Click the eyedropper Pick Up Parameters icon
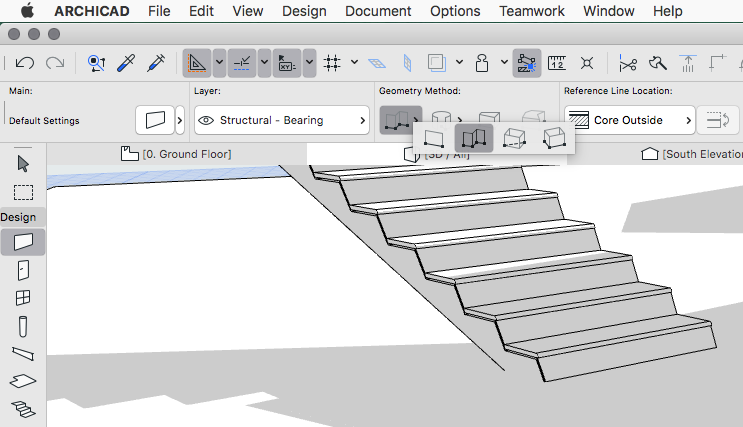Image resolution: width=743 pixels, height=427 pixels. click(126, 63)
